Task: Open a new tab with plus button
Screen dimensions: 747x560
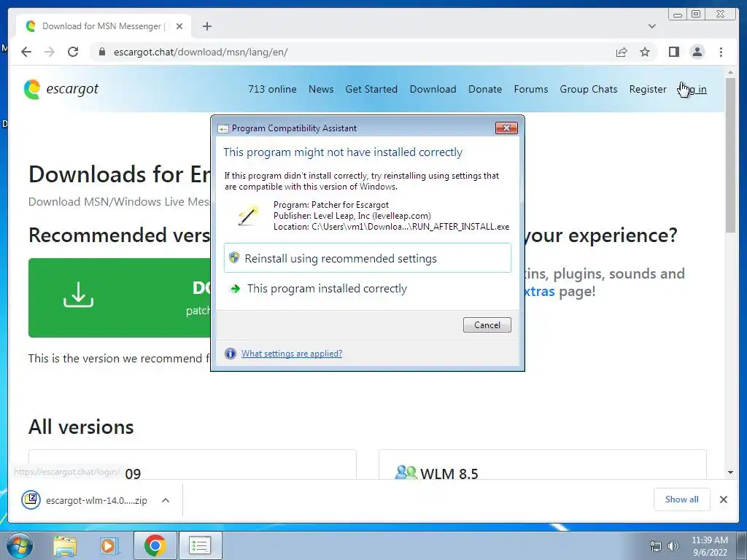Action: 206,26
